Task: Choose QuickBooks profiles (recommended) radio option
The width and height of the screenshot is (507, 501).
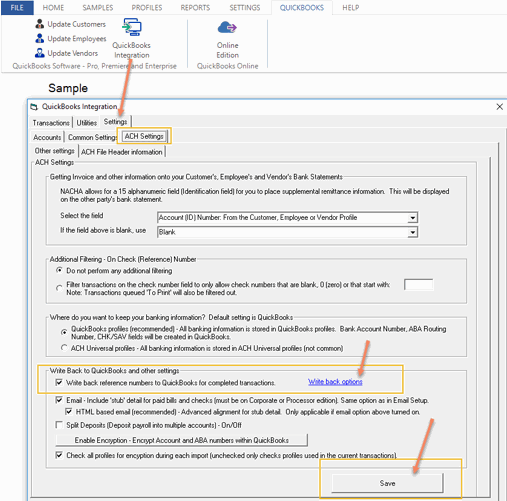Action: 64,332
